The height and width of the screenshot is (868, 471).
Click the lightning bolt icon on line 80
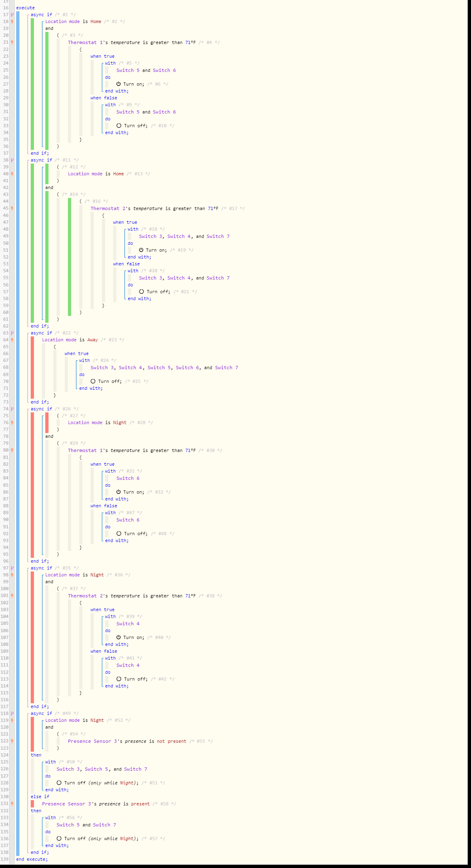[12, 450]
